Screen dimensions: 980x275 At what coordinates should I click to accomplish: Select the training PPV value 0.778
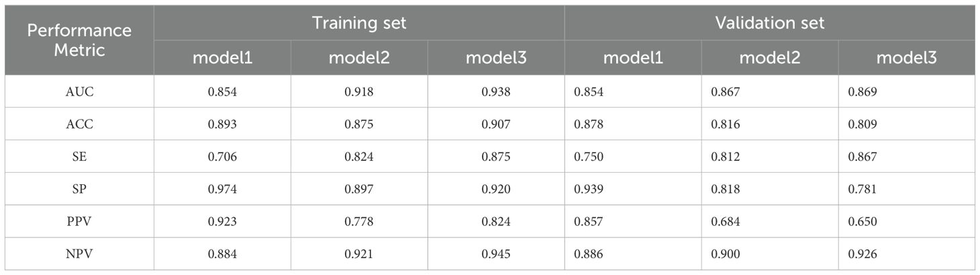click(359, 221)
